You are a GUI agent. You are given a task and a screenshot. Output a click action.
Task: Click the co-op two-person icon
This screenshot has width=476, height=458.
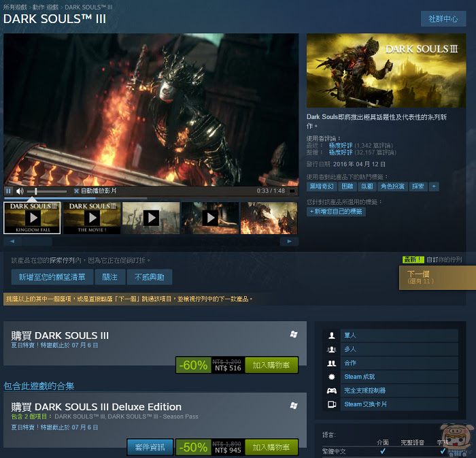332,363
